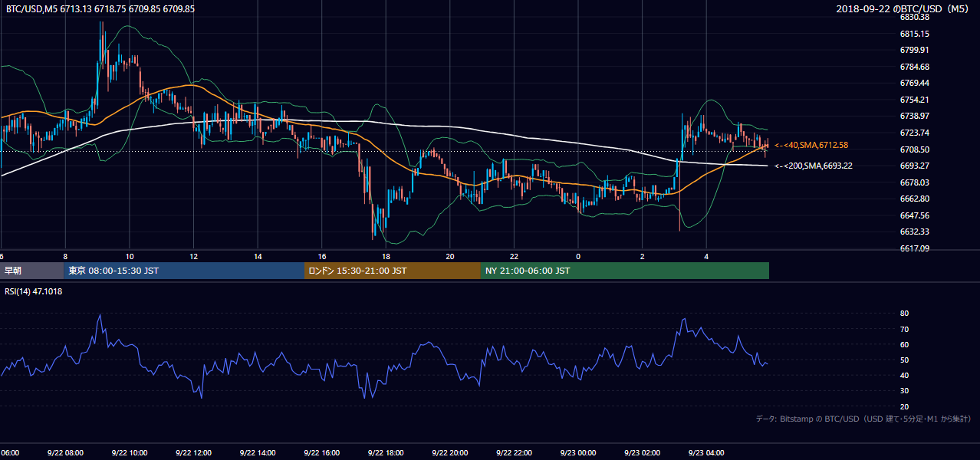Click time axis label 9/22 10:00
980x460 pixels.
coord(128,453)
